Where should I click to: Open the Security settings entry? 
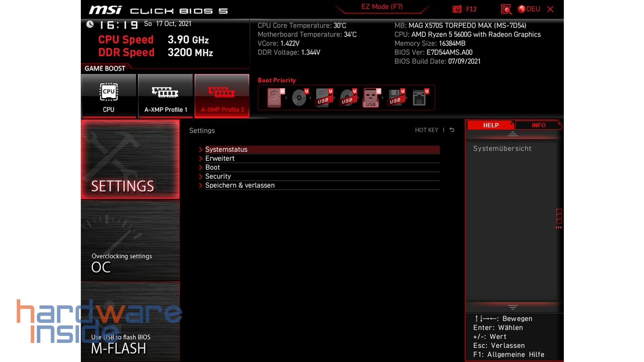pyautogui.click(x=218, y=176)
